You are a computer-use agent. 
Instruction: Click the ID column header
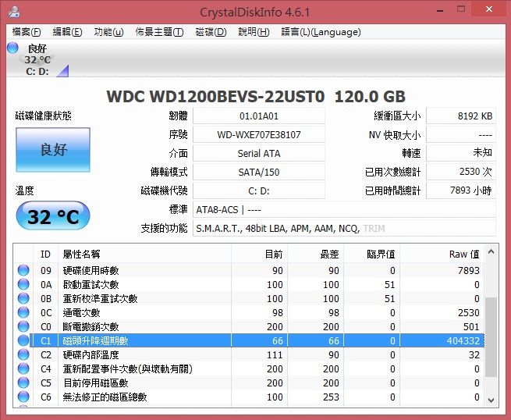[x=45, y=254]
